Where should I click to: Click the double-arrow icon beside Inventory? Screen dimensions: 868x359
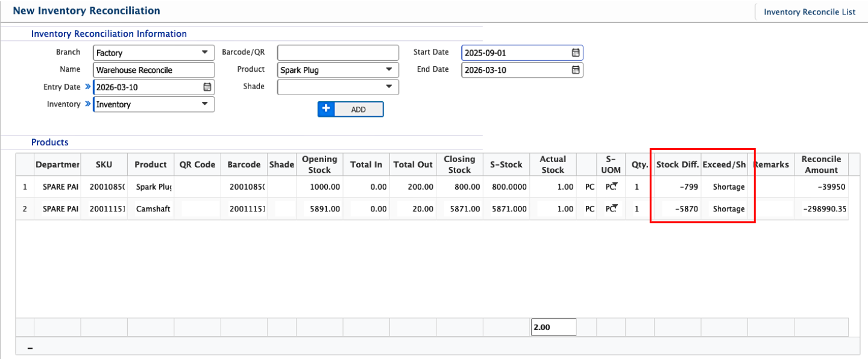tap(87, 104)
